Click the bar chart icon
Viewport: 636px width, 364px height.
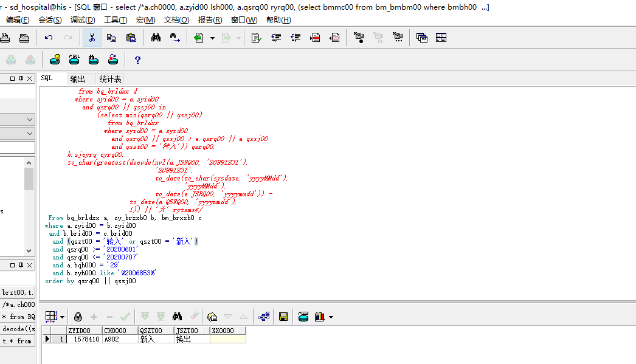point(320,317)
